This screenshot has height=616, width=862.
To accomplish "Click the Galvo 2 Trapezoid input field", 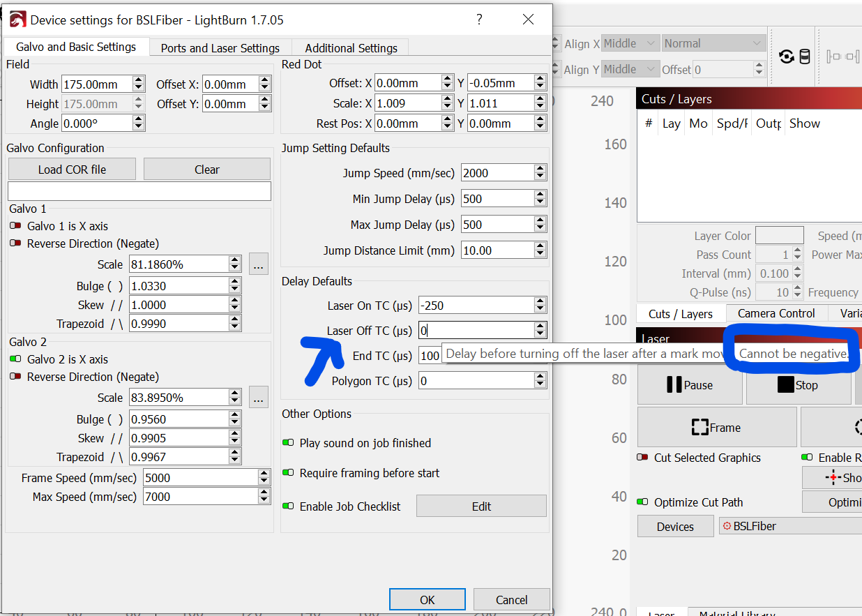I will 179,457.
